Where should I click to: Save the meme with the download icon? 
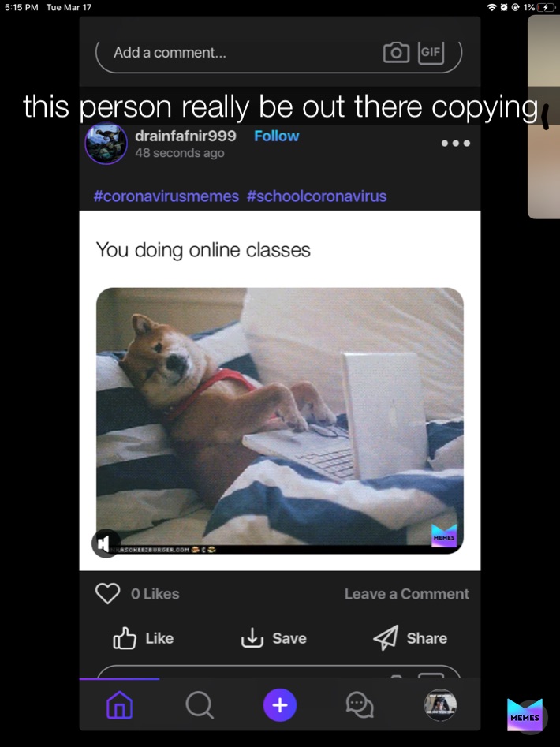274,638
